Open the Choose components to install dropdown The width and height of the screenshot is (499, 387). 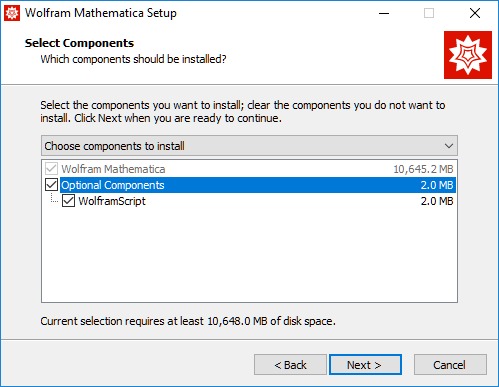[249, 146]
